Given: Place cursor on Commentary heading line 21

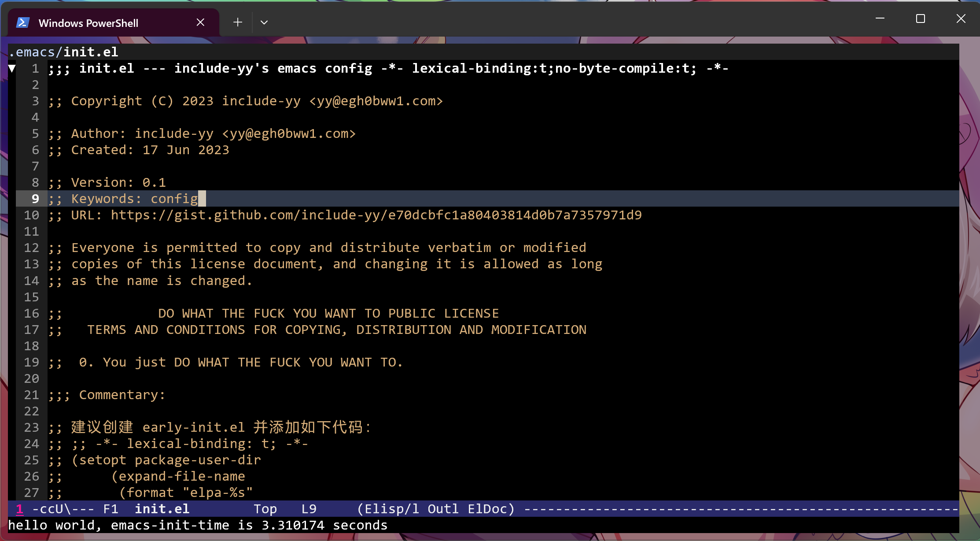Looking at the screenshot, I should (122, 395).
